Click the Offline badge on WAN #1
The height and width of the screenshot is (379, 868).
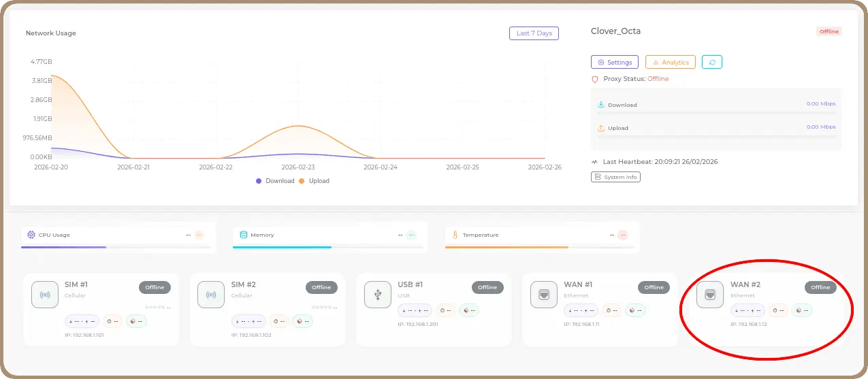coord(654,287)
